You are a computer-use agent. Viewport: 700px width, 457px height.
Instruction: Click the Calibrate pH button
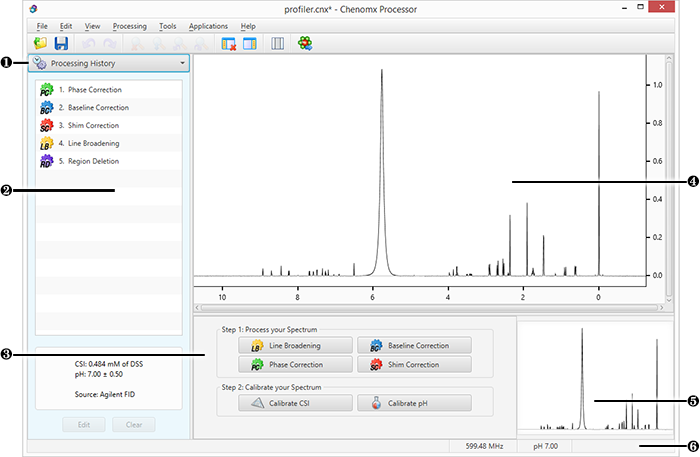[x=412, y=403]
